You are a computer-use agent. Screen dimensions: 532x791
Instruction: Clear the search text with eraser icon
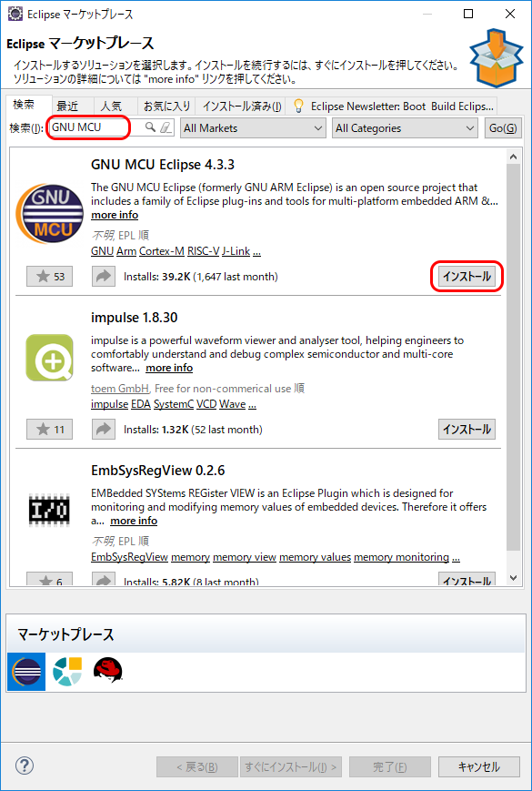coord(166,127)
